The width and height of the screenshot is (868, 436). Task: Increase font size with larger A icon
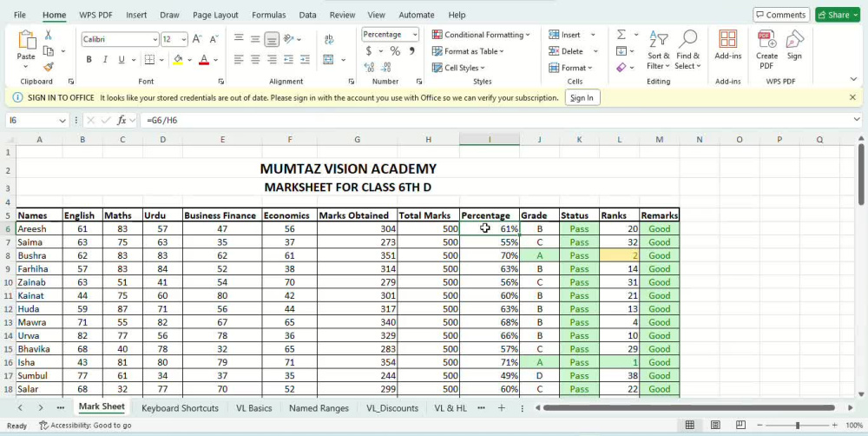[x=197, y=39]
